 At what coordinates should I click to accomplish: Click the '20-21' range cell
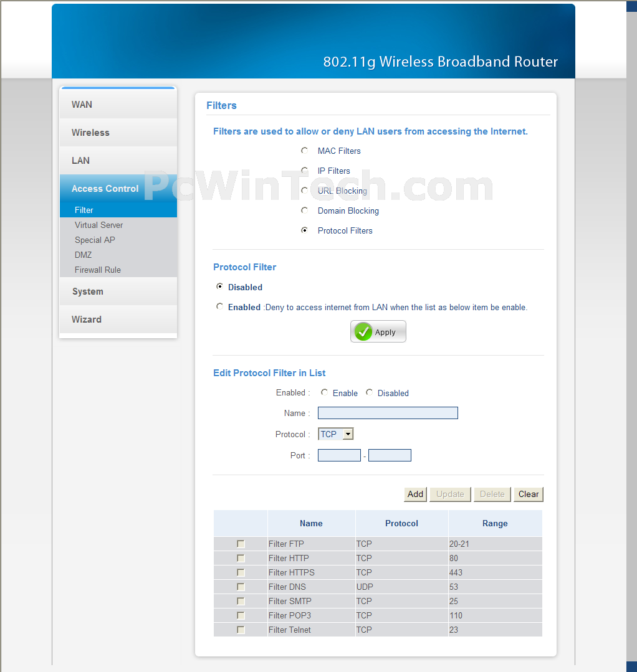496,544
